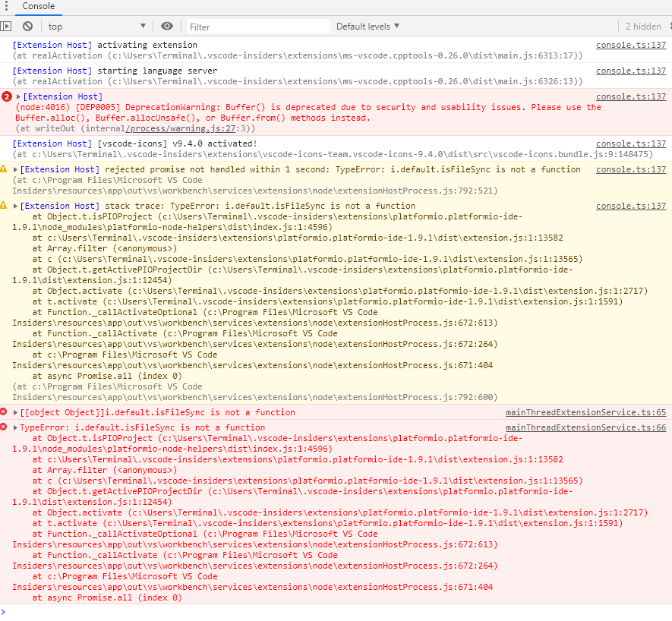Focus the Filter input field

(258, 27)
